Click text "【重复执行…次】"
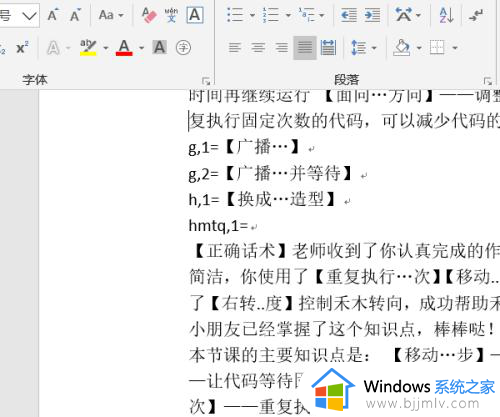The image size is (500, 417). 377,277
